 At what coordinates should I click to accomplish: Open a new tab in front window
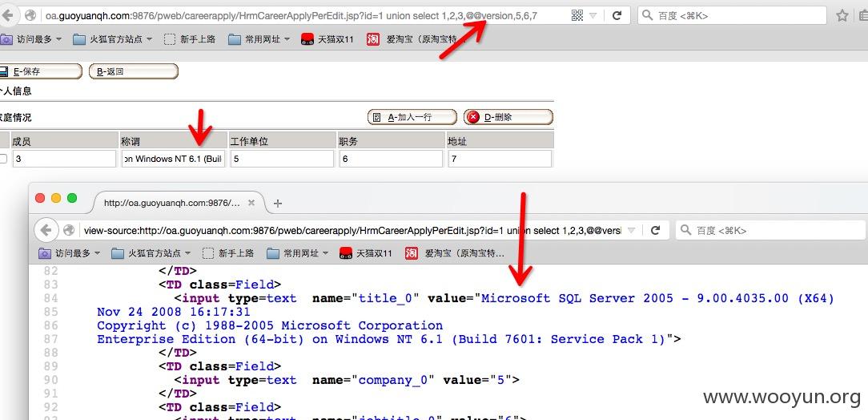278,204
